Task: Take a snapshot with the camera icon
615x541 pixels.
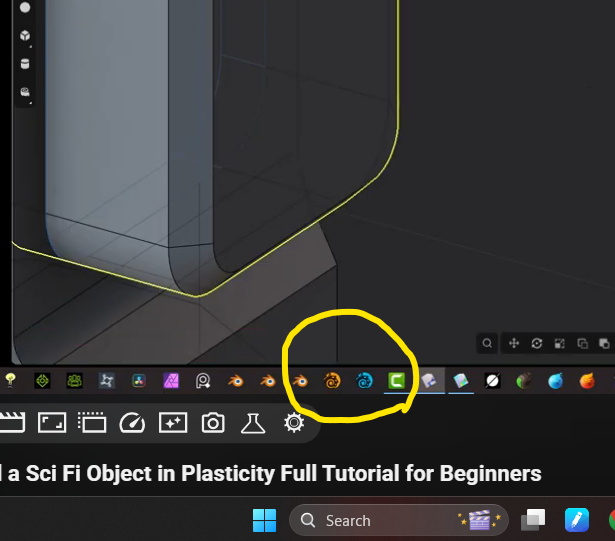Action: click(x=213, y=423)
